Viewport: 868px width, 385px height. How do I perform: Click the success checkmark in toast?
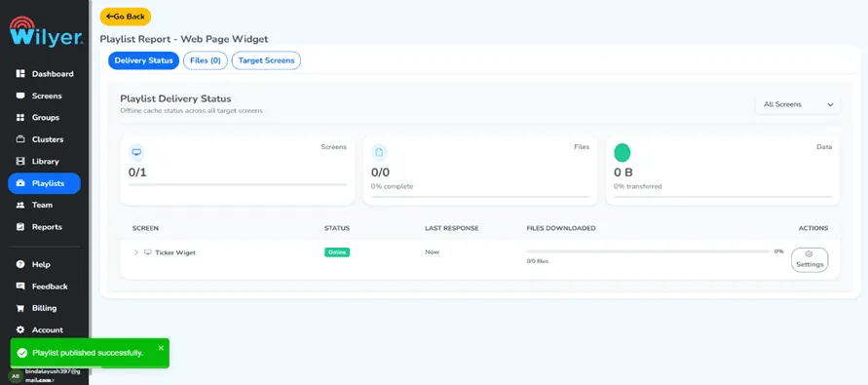22,353
